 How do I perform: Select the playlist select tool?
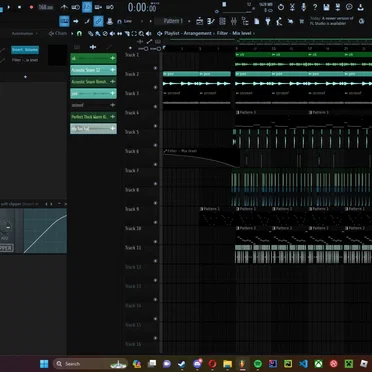[134, 34]
